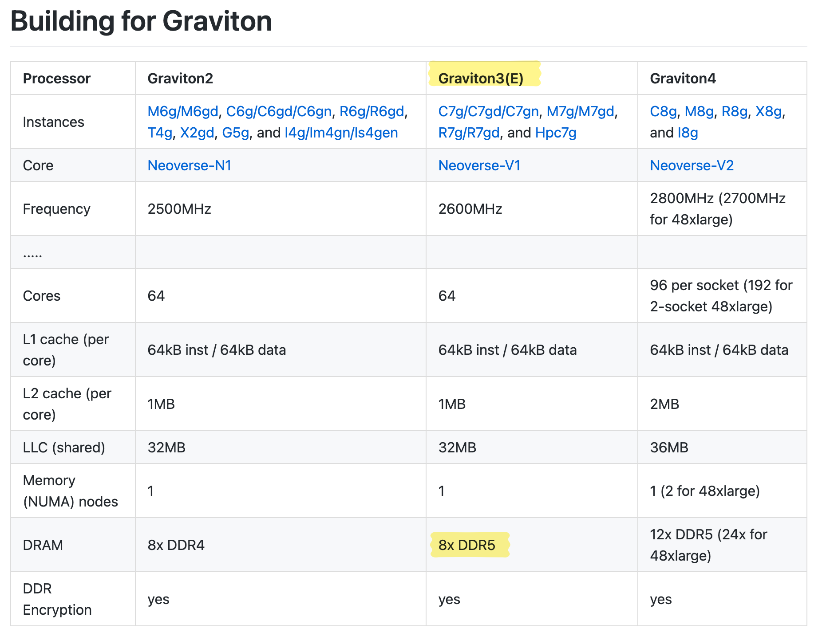Follow the X8g instance link

click(769, 111)
